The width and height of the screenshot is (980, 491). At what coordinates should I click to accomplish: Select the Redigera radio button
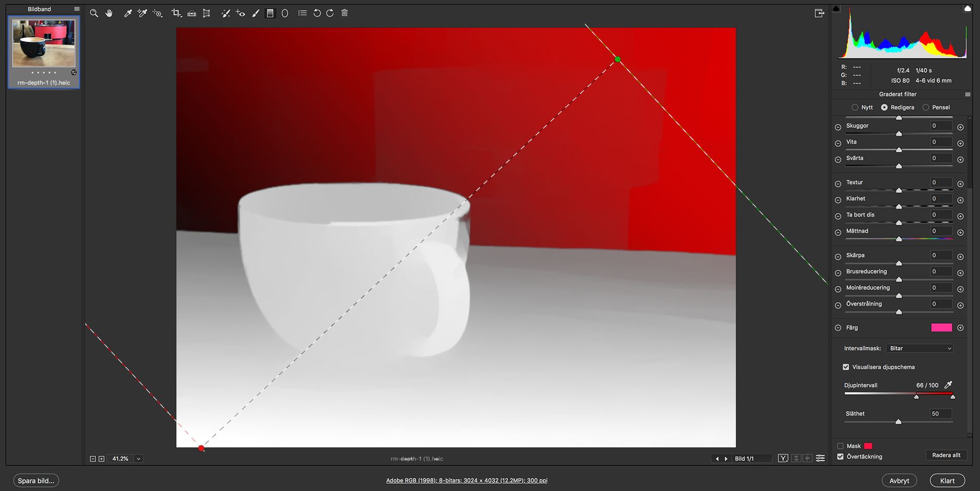tap(884, 107)
